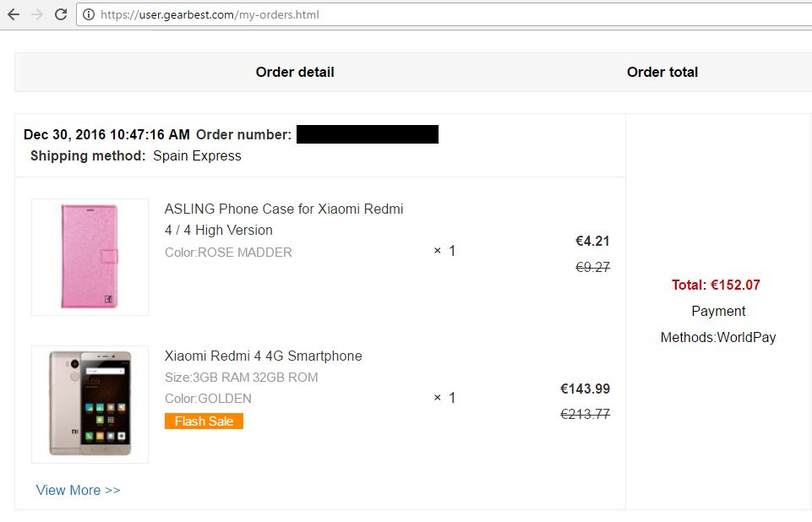This screenshot has width=812, height=522.
Task: Click the site info icon in address bar
Action: (x=89, y=14)
